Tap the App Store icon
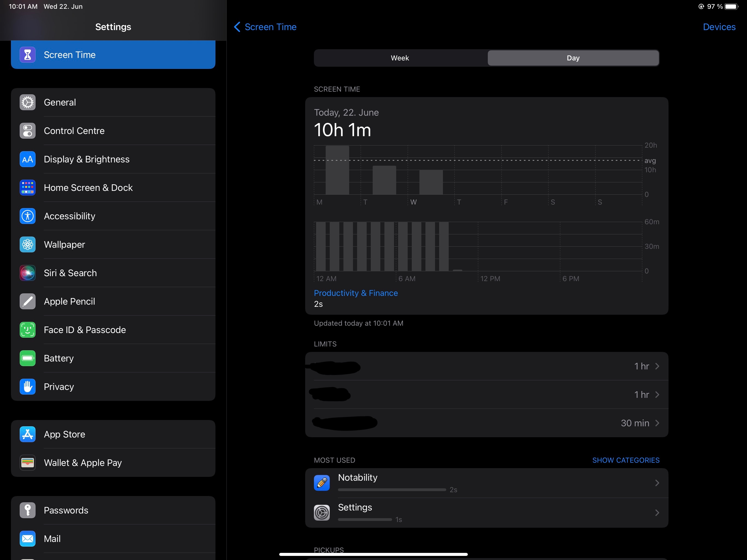Viewport: 747px width, 560px height. (x=27, y=434)
